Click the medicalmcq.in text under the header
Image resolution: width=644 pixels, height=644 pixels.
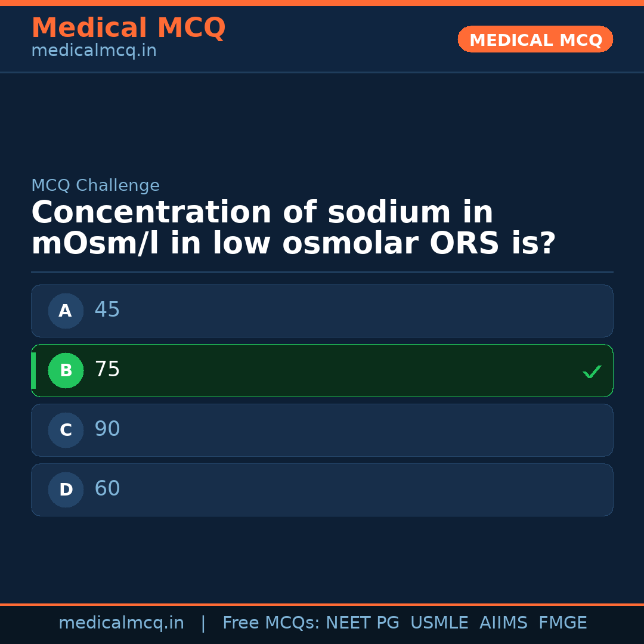point(94,50)
